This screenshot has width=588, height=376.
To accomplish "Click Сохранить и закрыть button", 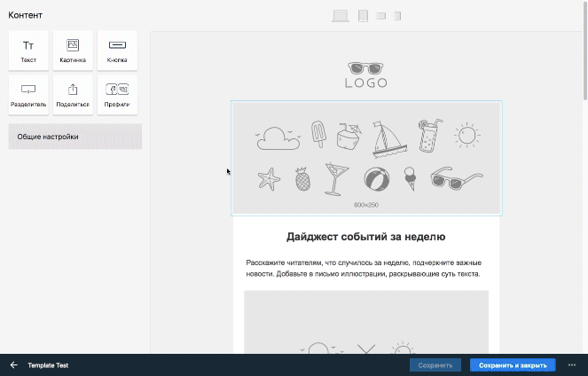I will click(x=513, y=364).
